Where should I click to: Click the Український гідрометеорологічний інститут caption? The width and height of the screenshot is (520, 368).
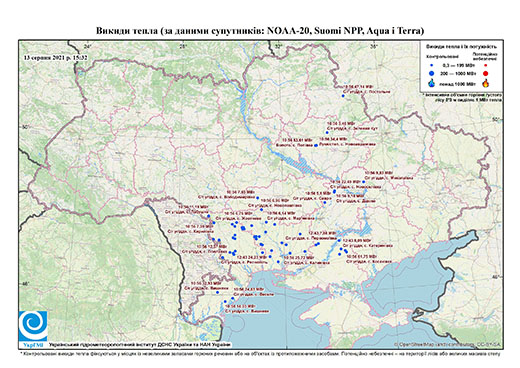pyautogui.click(x=140, y=344)
